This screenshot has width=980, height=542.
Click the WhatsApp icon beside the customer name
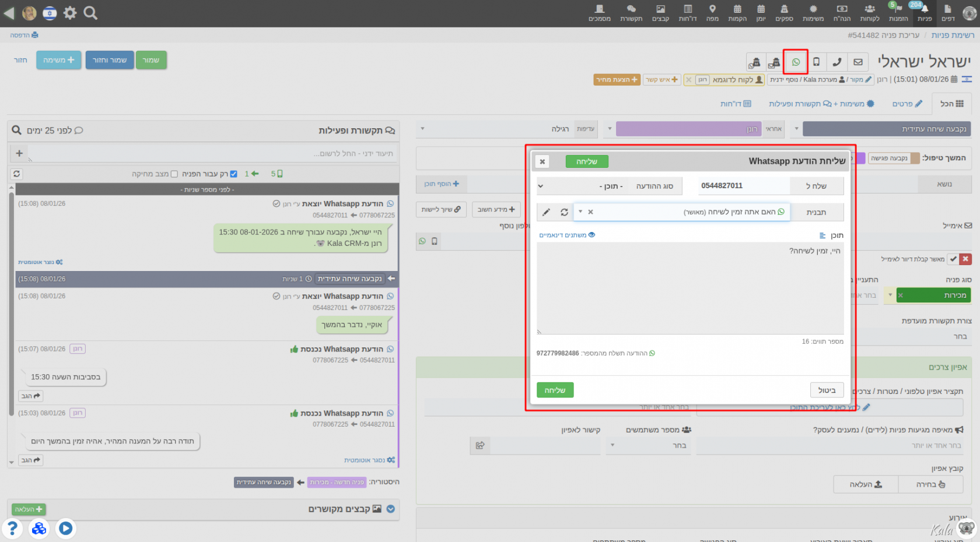tap(796, 62)
